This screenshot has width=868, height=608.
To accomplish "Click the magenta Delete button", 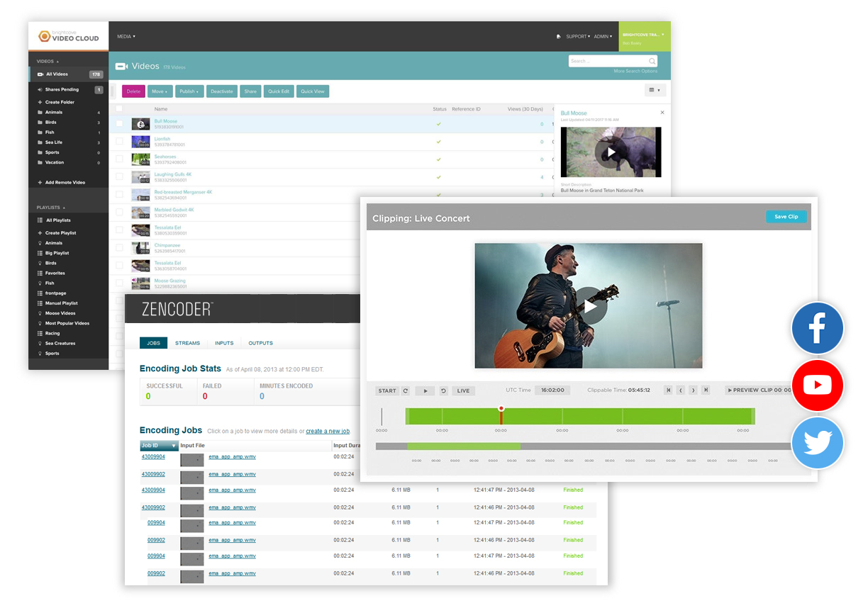I will [133, 91].
